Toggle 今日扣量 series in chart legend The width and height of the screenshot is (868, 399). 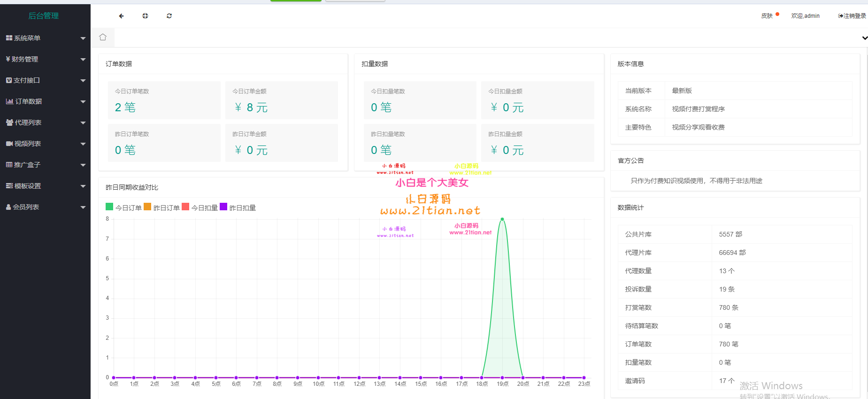(x=200, y=207)
